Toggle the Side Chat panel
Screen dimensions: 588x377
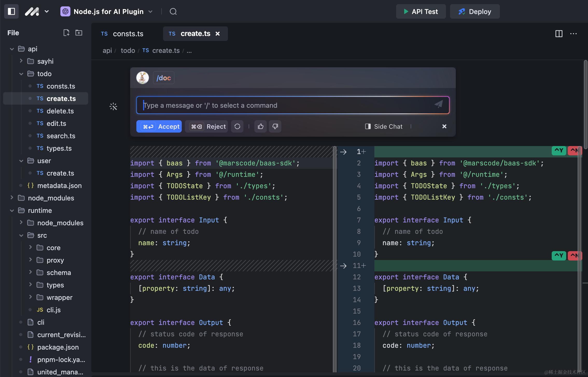(384, 126)
